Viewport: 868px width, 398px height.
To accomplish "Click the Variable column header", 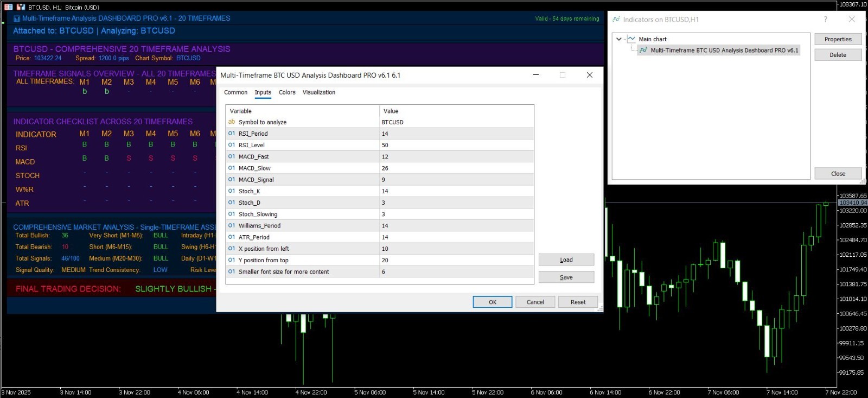I will (303, 111).
